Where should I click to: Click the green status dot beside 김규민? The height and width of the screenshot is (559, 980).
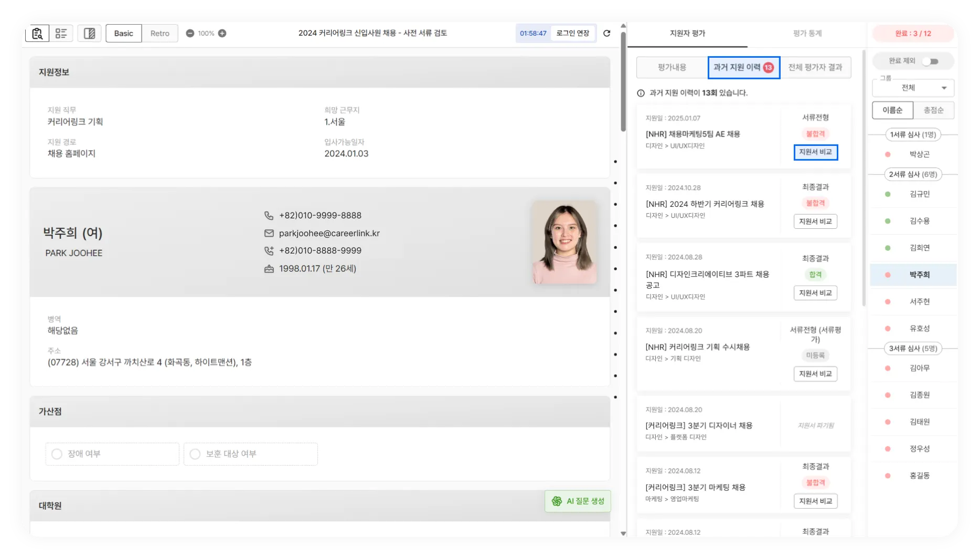(888, 194)
